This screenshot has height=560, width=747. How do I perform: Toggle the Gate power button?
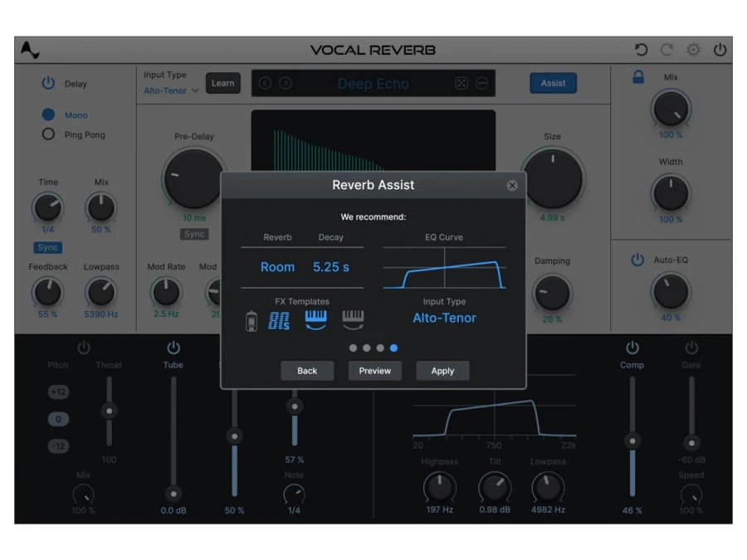click(691, 348)
